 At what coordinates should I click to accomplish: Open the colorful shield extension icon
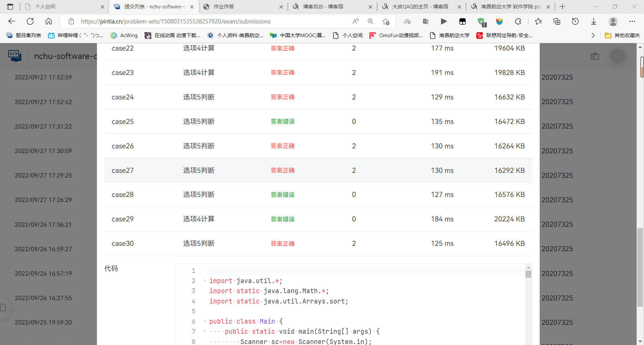click(499, 21)
